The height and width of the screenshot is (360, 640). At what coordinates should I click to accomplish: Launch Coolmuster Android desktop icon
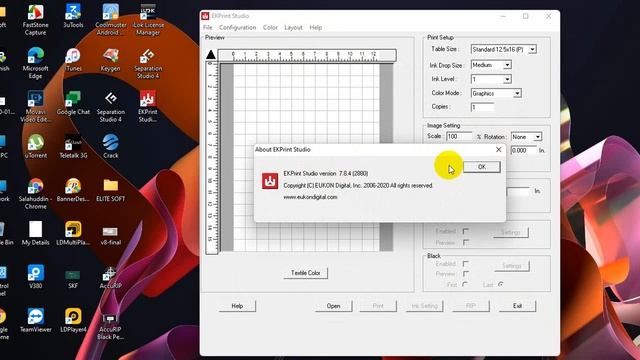click(x=111, y=20)
